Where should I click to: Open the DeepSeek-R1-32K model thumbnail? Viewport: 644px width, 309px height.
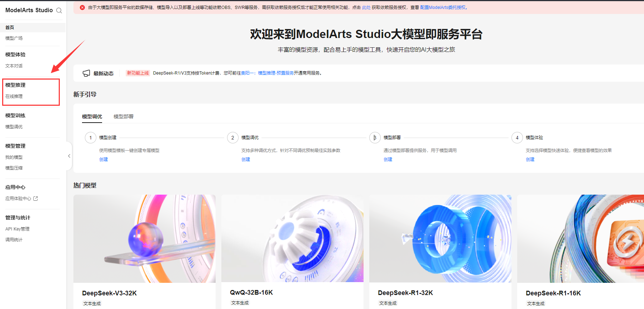pos(440,238)
